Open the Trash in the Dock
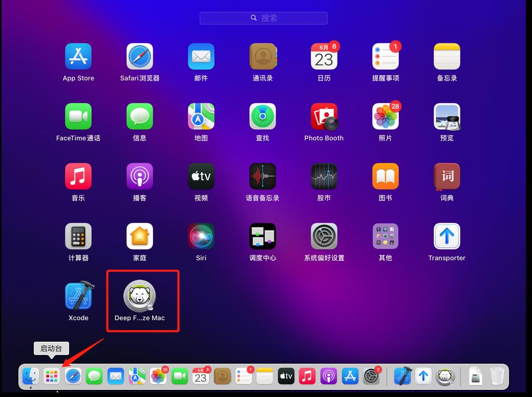 tap(496, 377)
